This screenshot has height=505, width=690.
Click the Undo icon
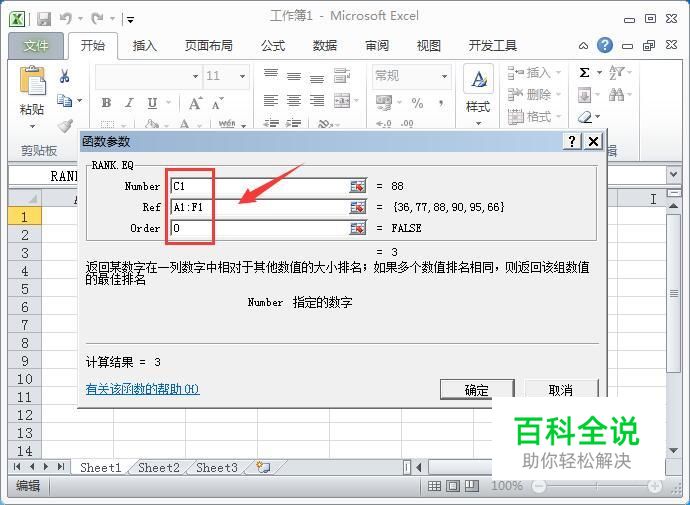[x=66, y=18]
